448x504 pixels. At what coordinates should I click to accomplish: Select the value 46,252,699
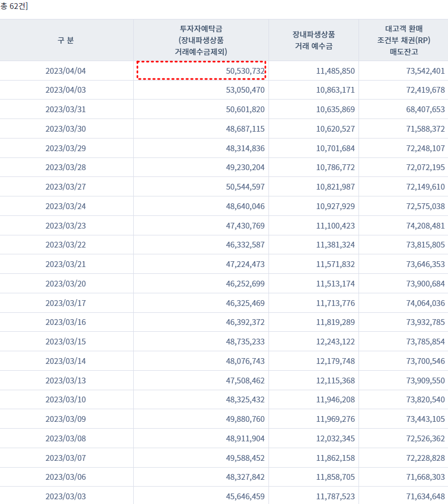point(245,283)
